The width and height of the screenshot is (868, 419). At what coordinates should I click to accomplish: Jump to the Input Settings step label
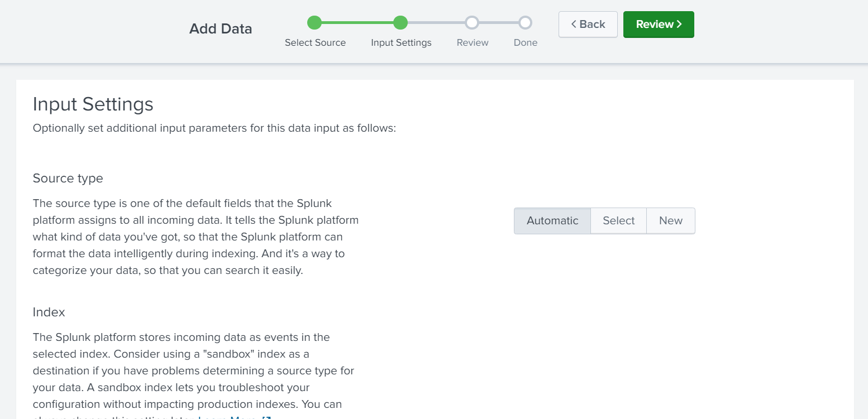pos(401,43)
